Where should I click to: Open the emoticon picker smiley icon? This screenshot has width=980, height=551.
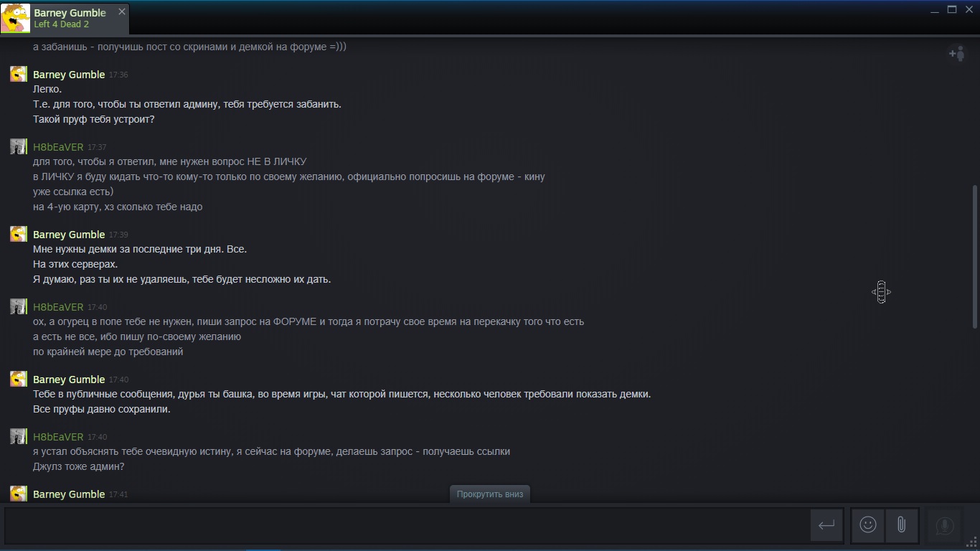point(868,525)
